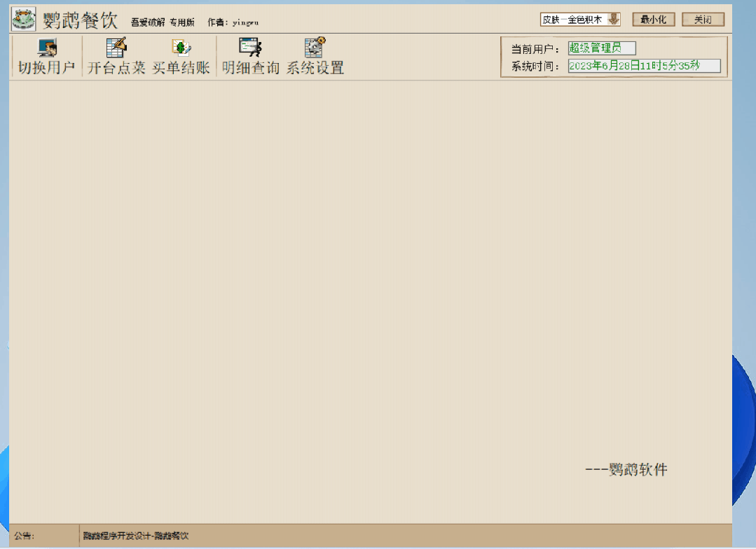
Task: Select the 当前用户 field showing 超级管理员
Action: (x=602, y=48)
